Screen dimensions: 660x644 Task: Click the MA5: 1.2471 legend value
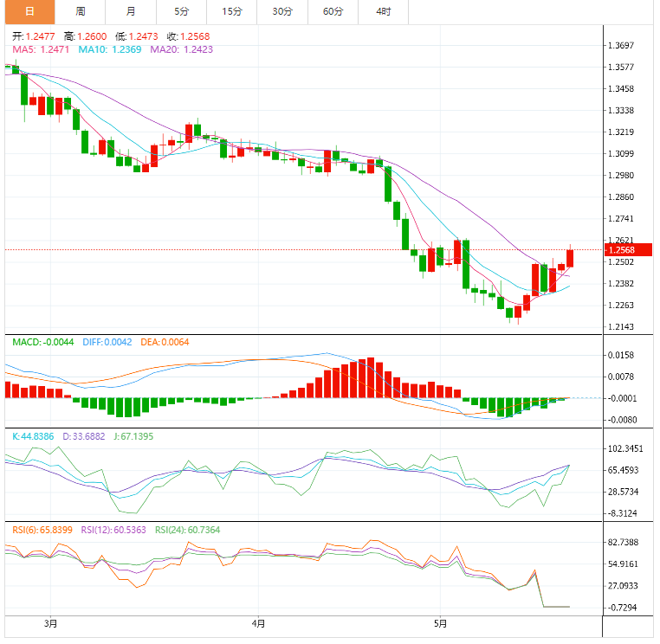point(41,49)
